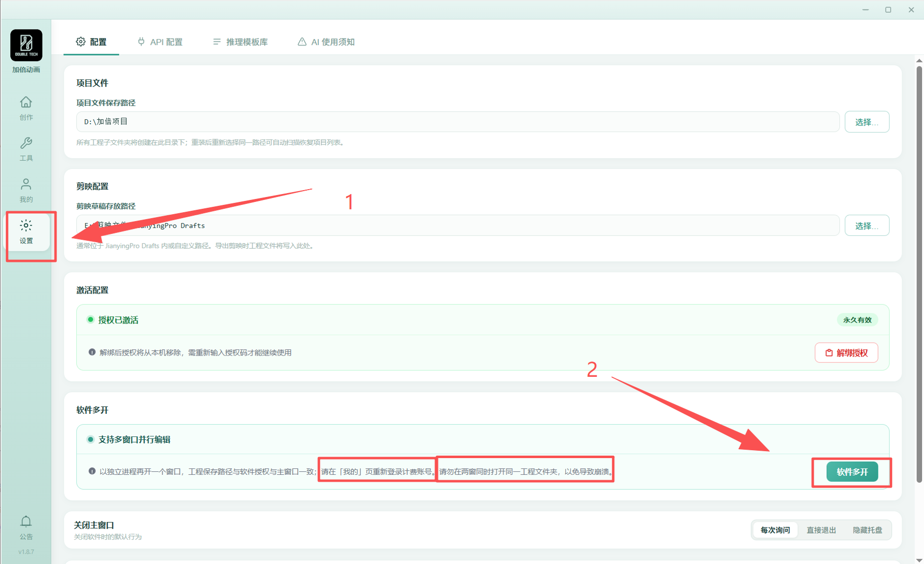This screenshot has width=924, height=564.
Task: Switch to the API 配置 tab
Action: coord(160,42)
